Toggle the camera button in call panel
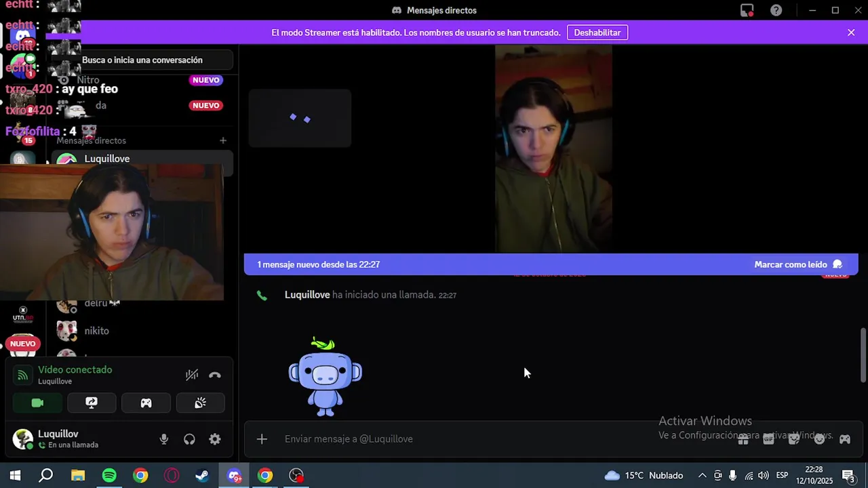Screen dimensions: 868x488 [37, 403]
